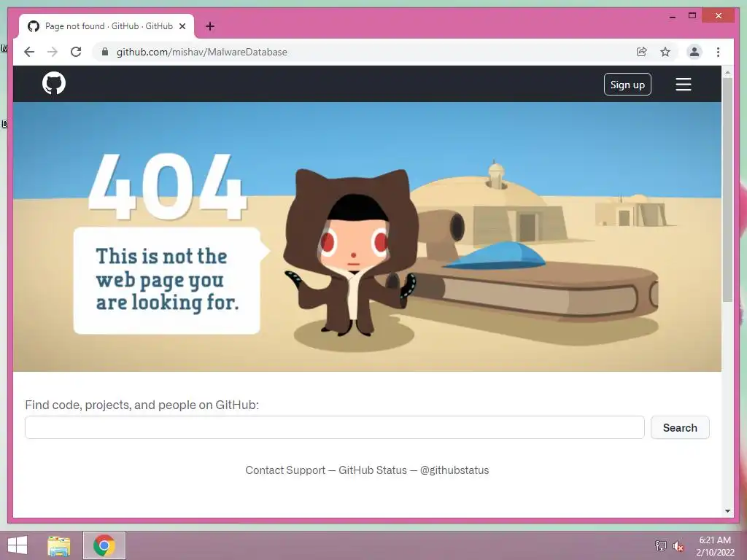Click the scrollbar down arrow
The width and height of the screenshot is (747, 560).
[727, 511]
